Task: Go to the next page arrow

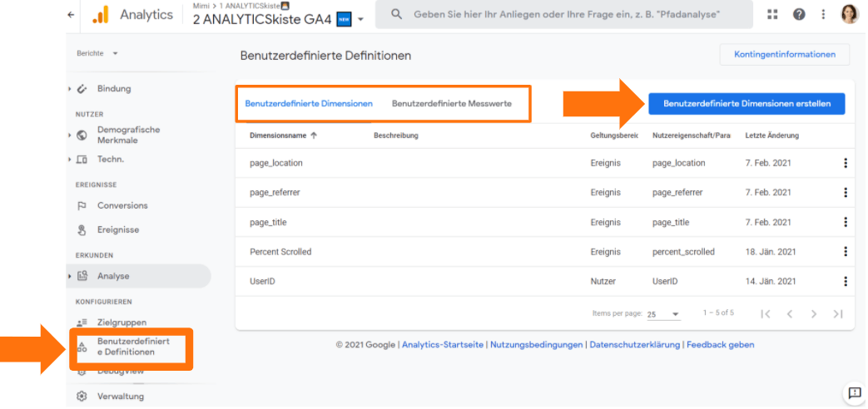Action: pos(814,313)
